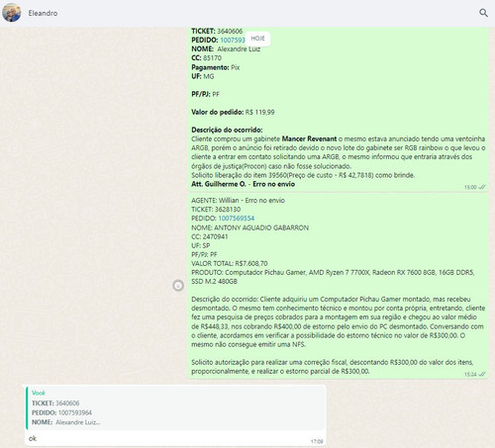Click the 'UF: MG' line

[203, 76]
